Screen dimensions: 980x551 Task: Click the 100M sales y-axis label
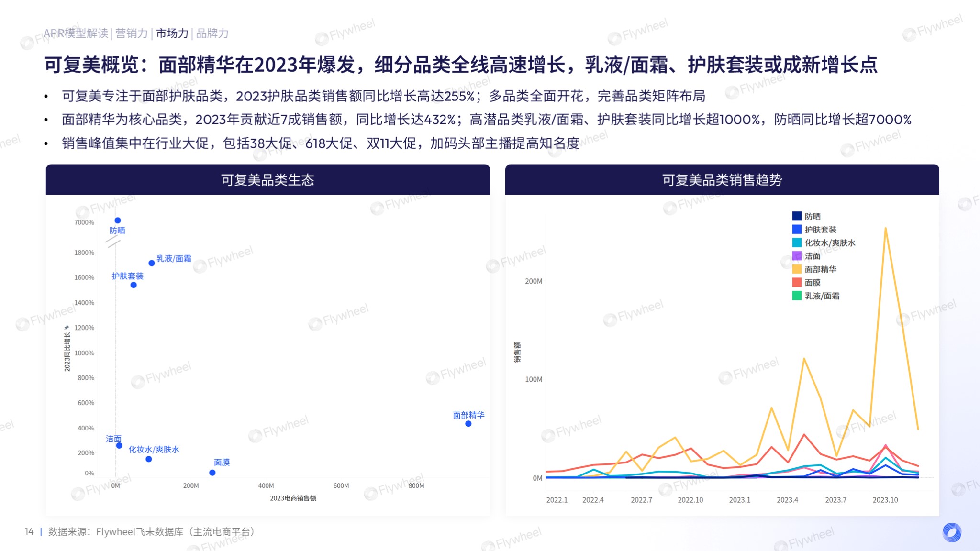coord(534,379)
